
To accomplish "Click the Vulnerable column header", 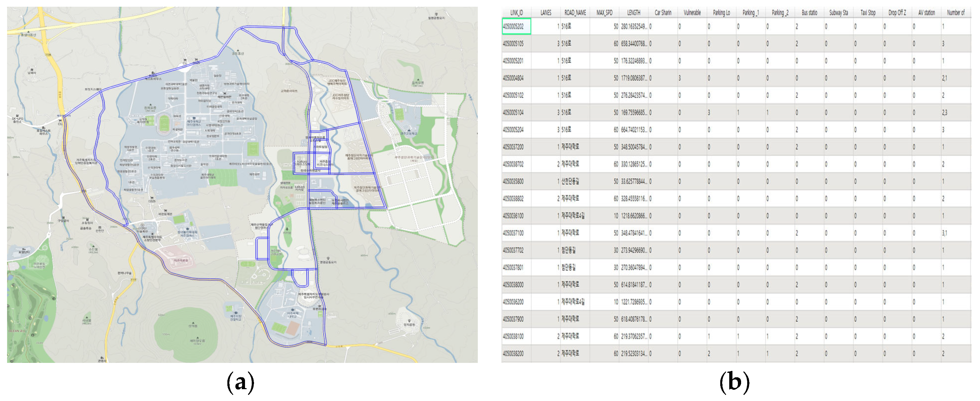I will (692, 12).
